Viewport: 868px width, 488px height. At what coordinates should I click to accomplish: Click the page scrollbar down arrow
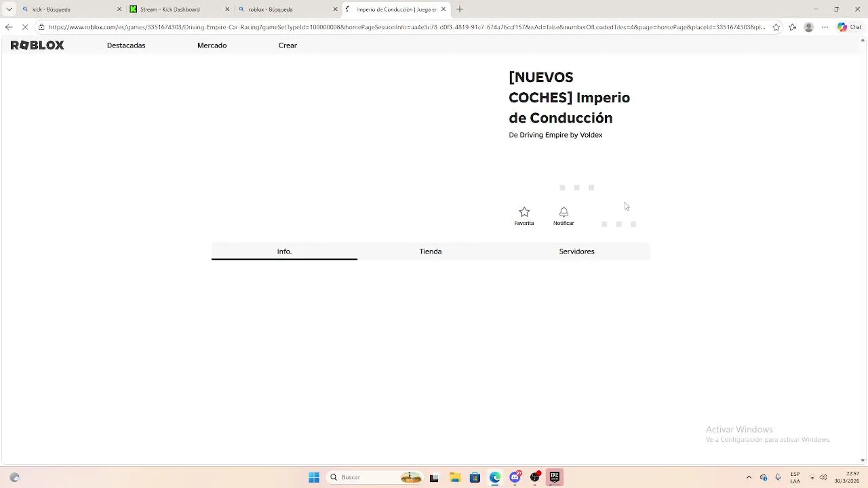coord(863,460)
